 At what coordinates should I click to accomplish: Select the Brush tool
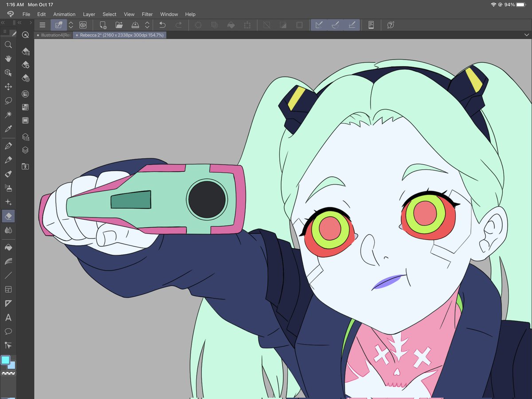(8, 174)
